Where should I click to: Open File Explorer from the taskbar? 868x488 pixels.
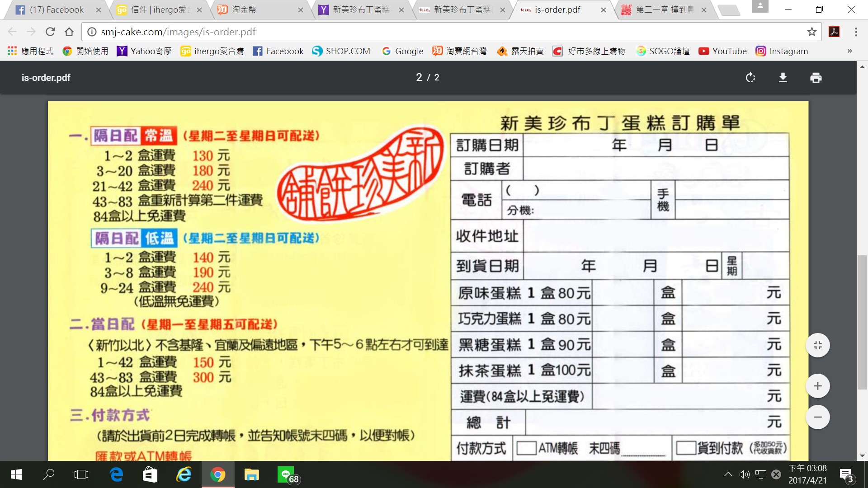pyautogui.click(x=251, y=474)
